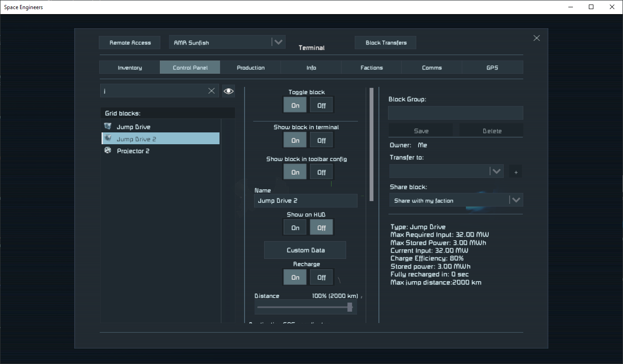Click the Projector 2 block icon

(x=108, y=150)
